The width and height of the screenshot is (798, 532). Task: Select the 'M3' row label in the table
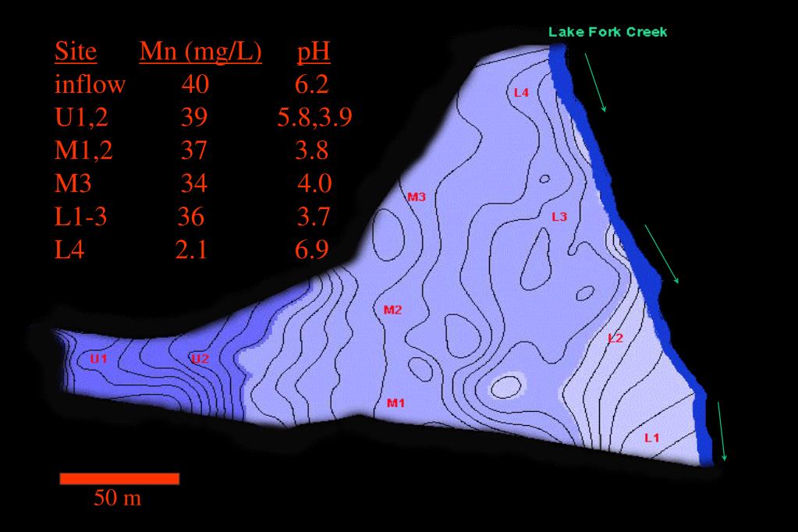point(73,183)
